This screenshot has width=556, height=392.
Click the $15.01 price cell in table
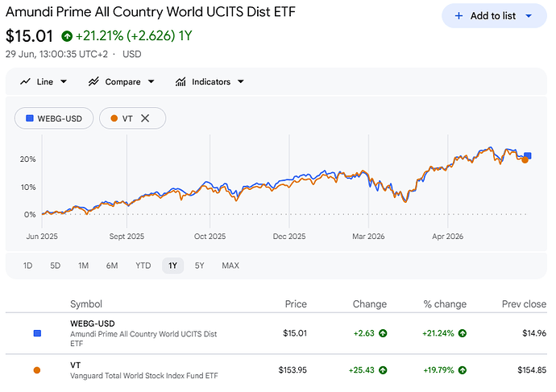(295, 333)
